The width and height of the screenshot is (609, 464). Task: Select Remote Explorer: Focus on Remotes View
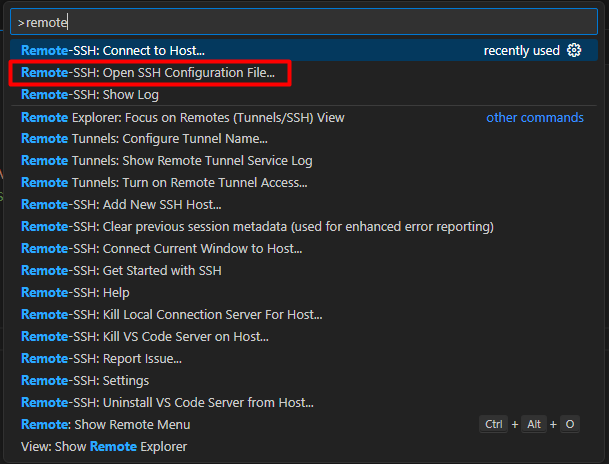coord(304,117)
